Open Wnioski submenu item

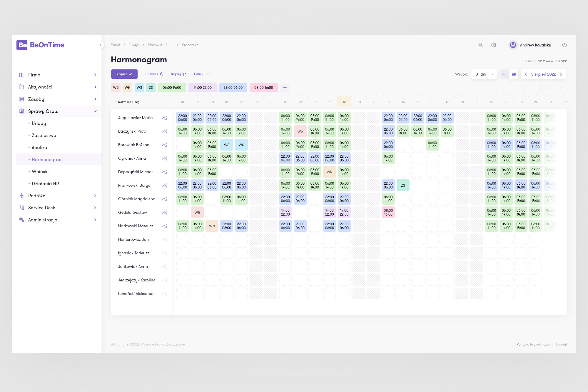point(40,171)
